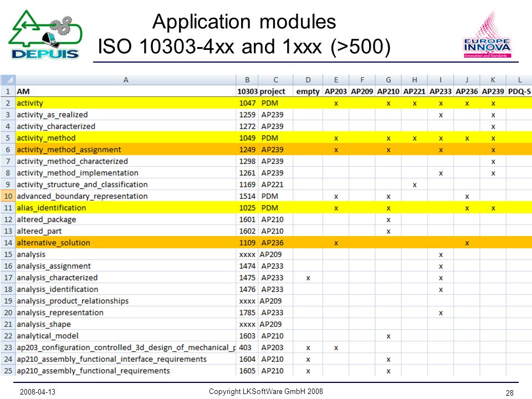Screen dimensions: 532x399
Task: Click the 'empty' header cell
Action: click(x=308, y=91)
